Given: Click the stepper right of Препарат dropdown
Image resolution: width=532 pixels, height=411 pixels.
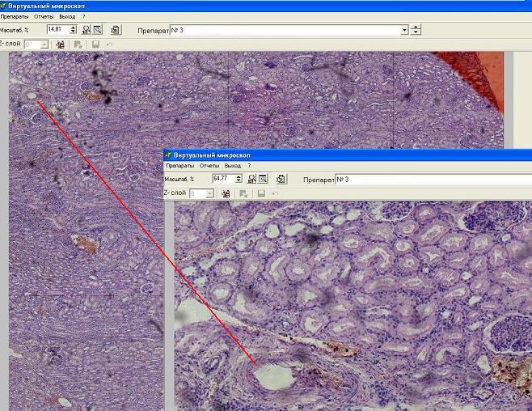Looking at the screenshot, I should tap(416, 30).
